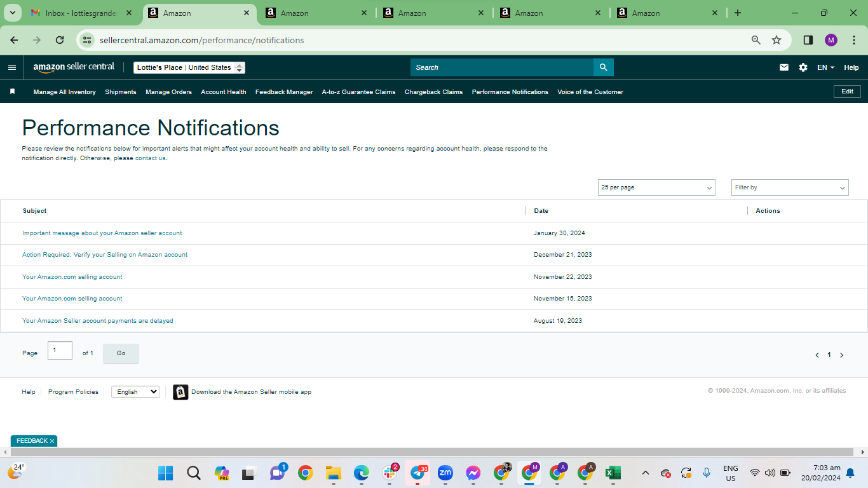This screenshot has height=488, width=868.
Task: Open a new browser tab with plus
Action: click(x=738, y=13)
